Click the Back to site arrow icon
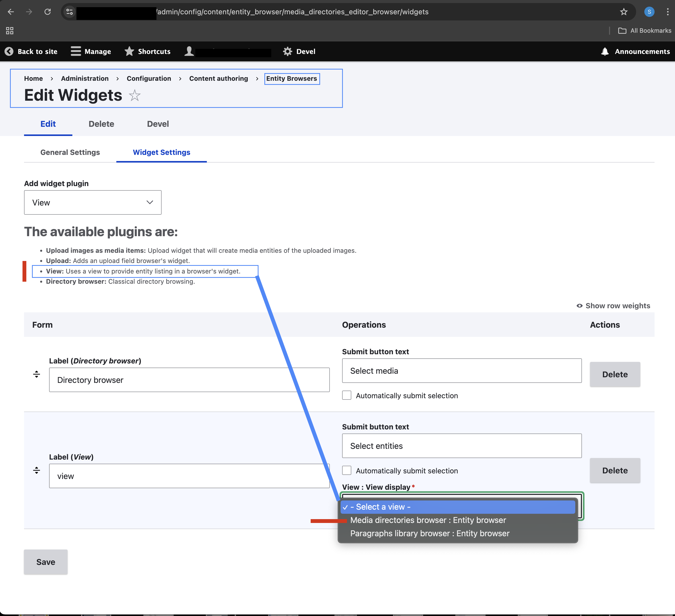The height and width of the screenshot is (616, 675). (9, 51)
